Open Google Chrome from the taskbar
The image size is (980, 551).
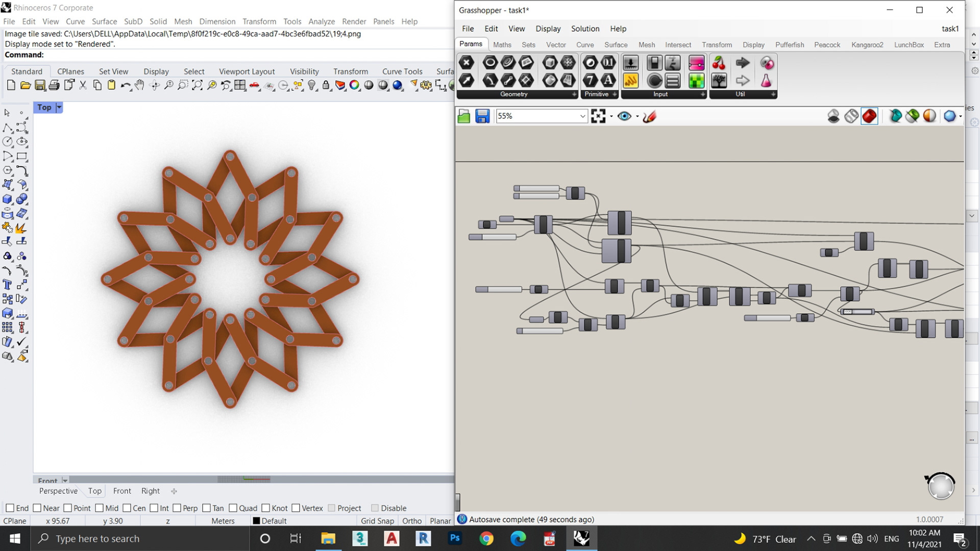[486, 538]
